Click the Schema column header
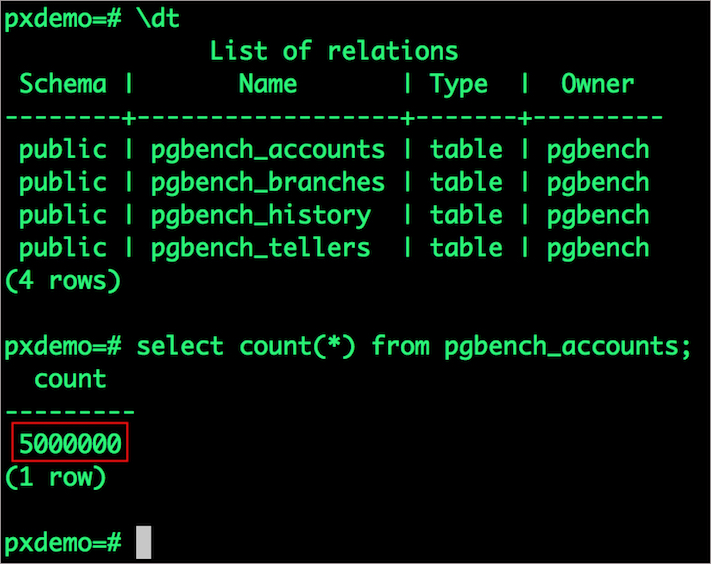This screenshot has width=711, height=564. 63,83
